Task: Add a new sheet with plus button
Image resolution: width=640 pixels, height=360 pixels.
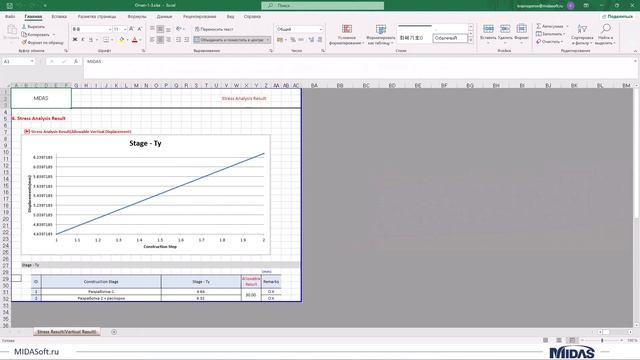Action: click(114, 332)
